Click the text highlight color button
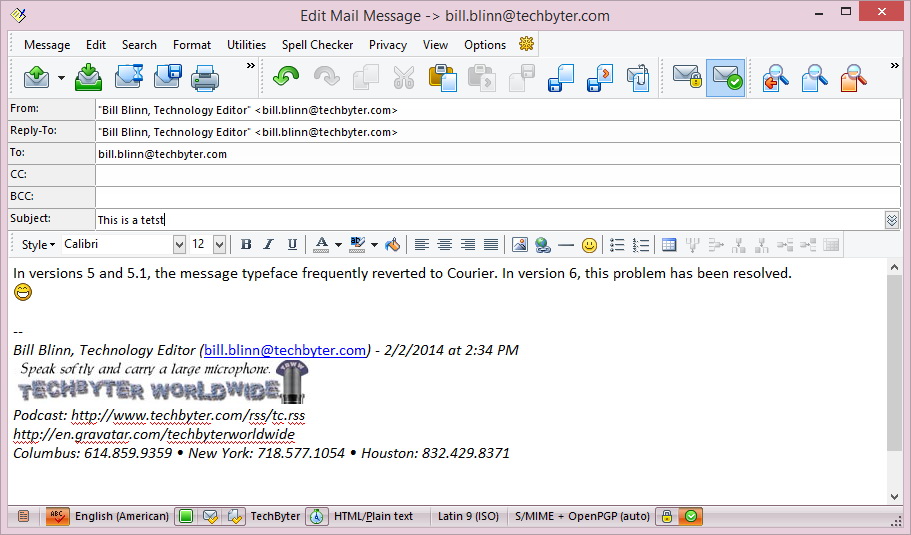This screenshot has height=535, width=911. click(357, 245)
